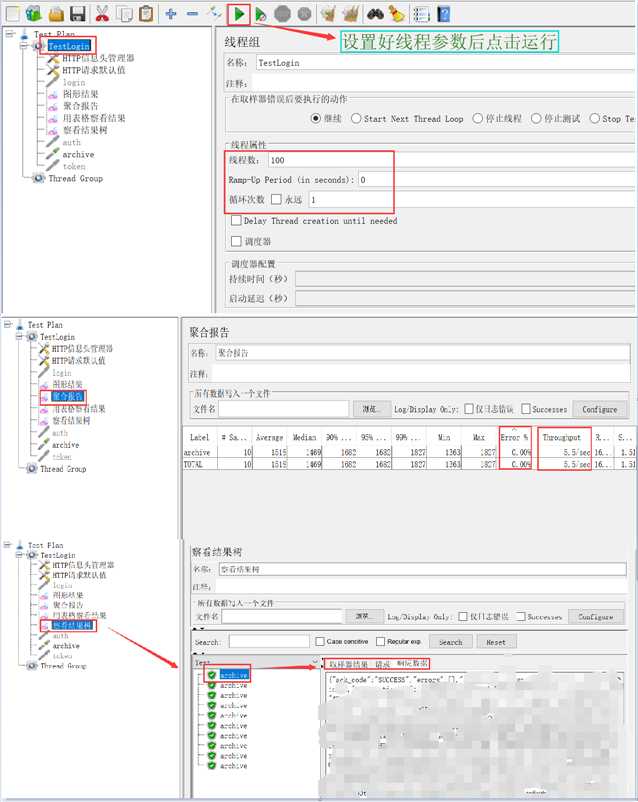This screenshot has height=802, width=638.
Task: Collapse TestLogin in 察看结果树 view tree
Action: point(19,555)
